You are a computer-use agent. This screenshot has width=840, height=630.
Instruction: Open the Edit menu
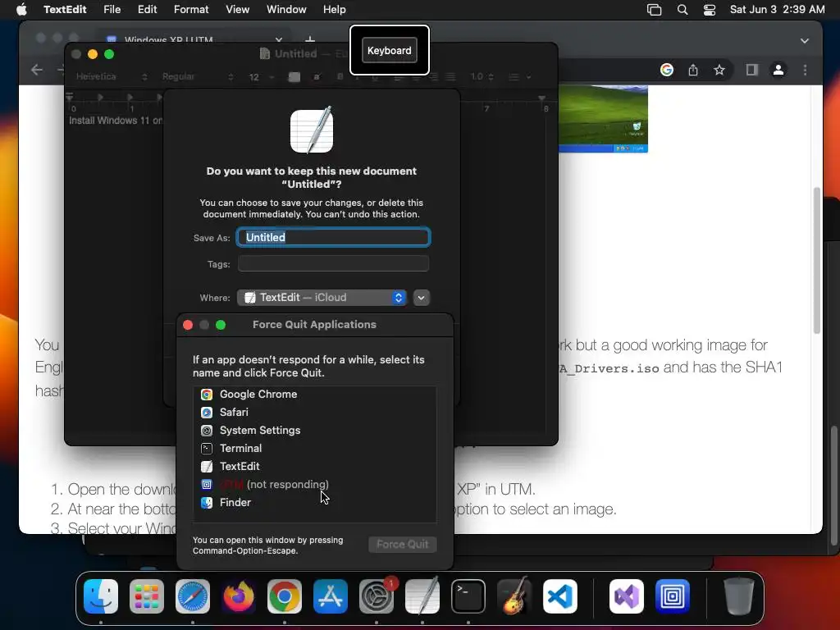pos(147,10)
